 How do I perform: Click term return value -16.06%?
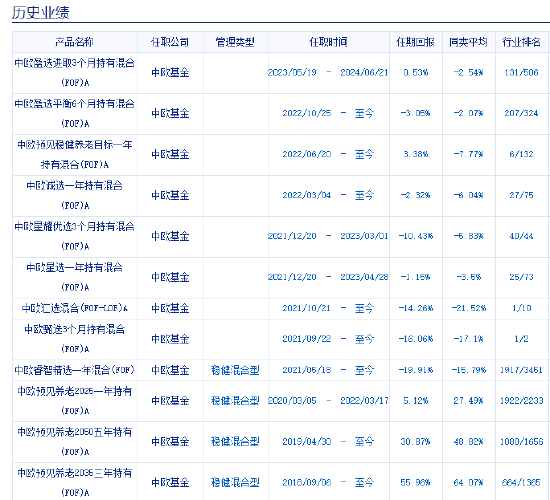tap(416, 339)
